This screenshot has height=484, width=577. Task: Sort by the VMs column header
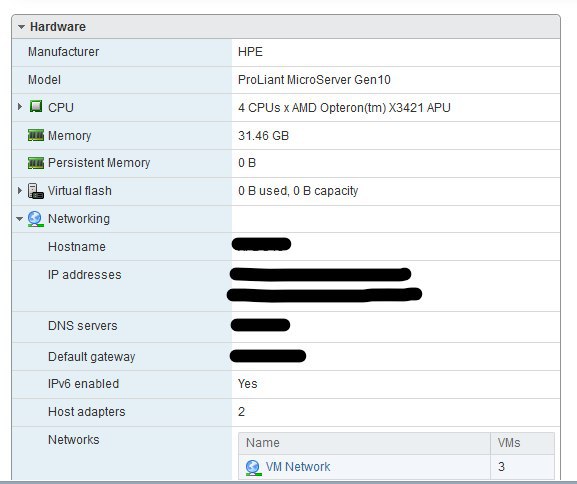click(522, 443)
